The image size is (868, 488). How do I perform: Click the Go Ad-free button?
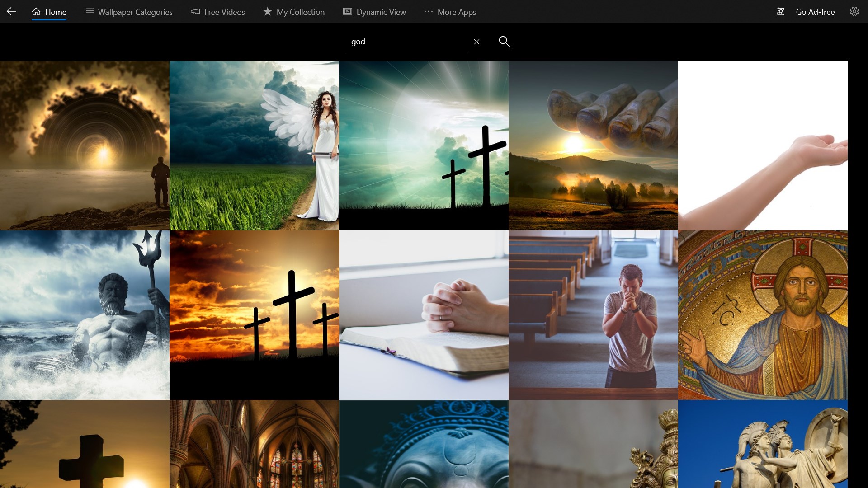tap(815, 12)
